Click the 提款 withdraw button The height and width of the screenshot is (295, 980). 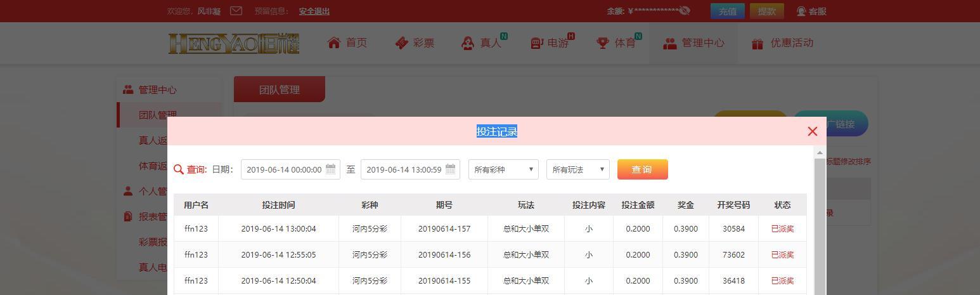point(766,11)
